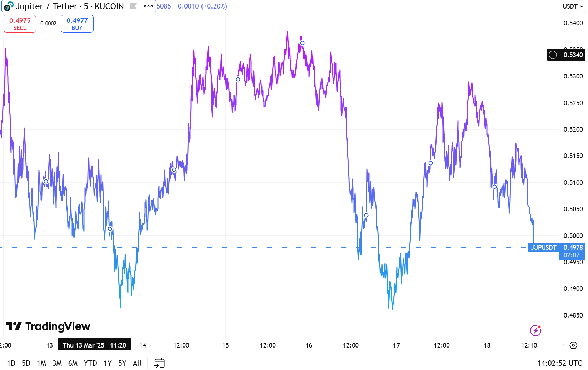Open the Go to date calendar icon

[x=159, y=363]
